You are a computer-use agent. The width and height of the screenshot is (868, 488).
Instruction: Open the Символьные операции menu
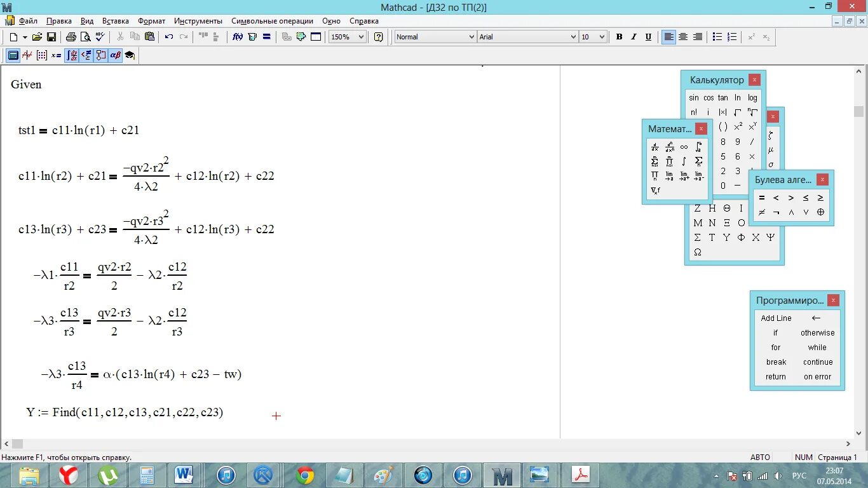(x=273, y=21)
